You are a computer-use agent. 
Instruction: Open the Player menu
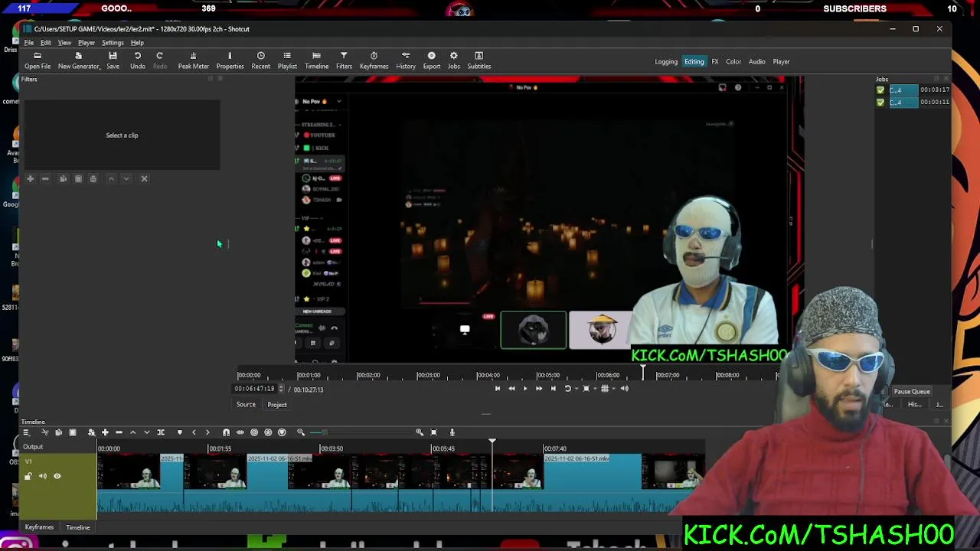click(x=87, y=43)
